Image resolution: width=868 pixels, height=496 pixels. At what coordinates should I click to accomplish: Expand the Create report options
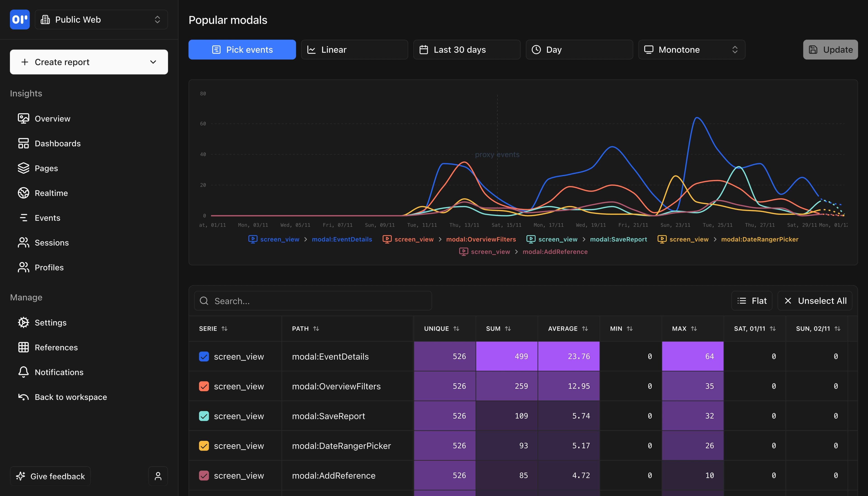[89, 62]
